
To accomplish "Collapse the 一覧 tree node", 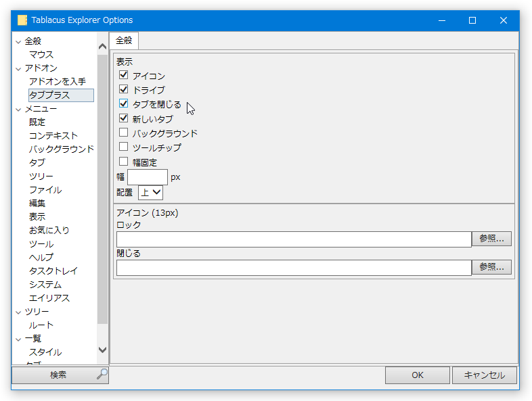I will tap(18, 339).
